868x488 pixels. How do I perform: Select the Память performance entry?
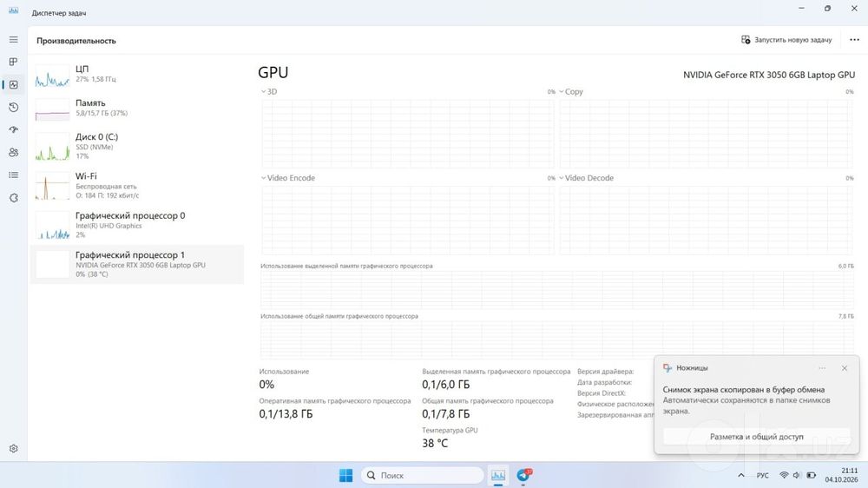pyautogui.click(x=137, y=108)
